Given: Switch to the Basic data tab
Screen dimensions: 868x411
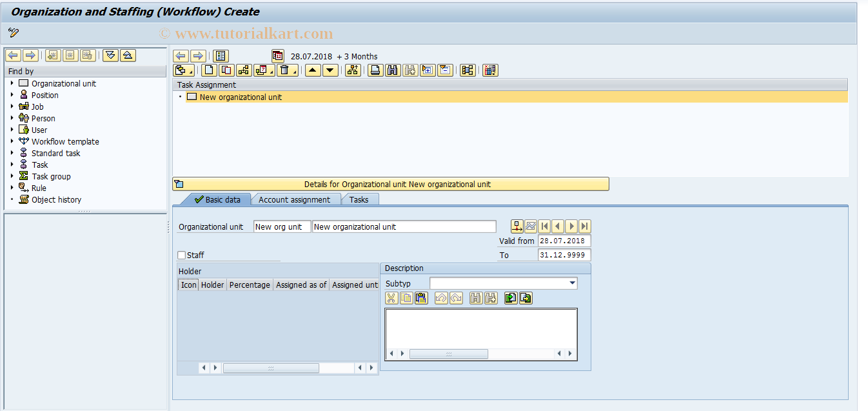Looking at the screenshot, I should tap(217, 199).
